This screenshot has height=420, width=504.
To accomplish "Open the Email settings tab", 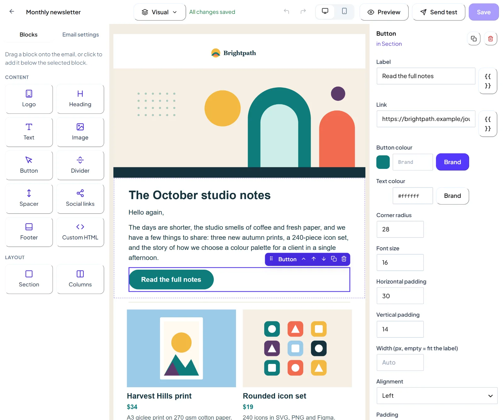I will (80, 35).
